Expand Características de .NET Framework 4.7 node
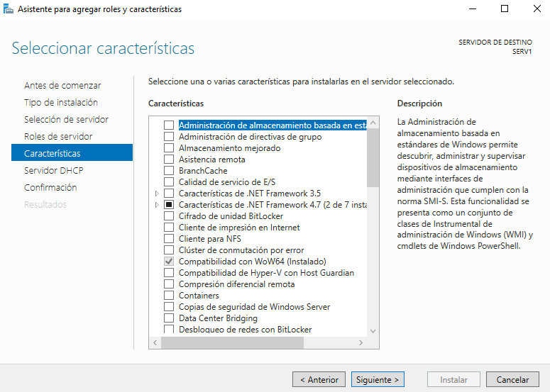The width and height of the screenshot is (550, 392). pos(157,205)
